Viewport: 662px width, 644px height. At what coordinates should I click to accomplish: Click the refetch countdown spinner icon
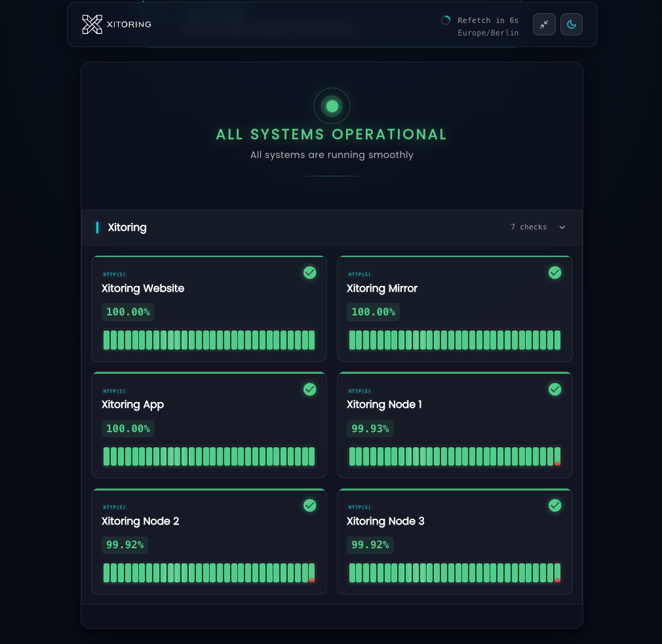(446, 20)
